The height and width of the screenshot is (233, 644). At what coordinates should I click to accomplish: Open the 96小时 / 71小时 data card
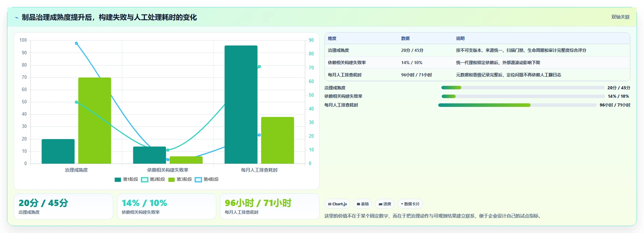point(269,206)
